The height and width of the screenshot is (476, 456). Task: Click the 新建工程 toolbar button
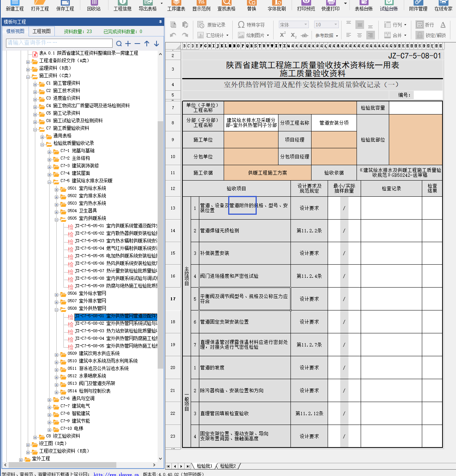[15, 6]
